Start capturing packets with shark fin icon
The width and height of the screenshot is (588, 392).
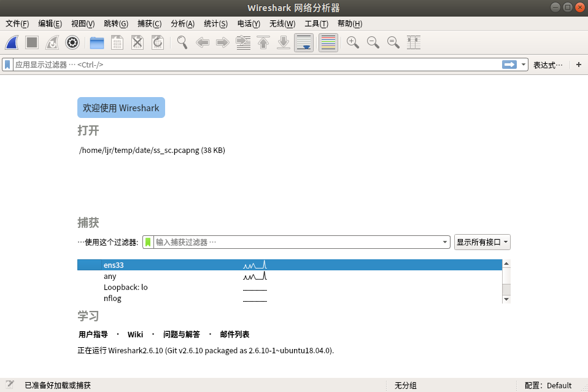pyautogui.click(x=12, y=42)
